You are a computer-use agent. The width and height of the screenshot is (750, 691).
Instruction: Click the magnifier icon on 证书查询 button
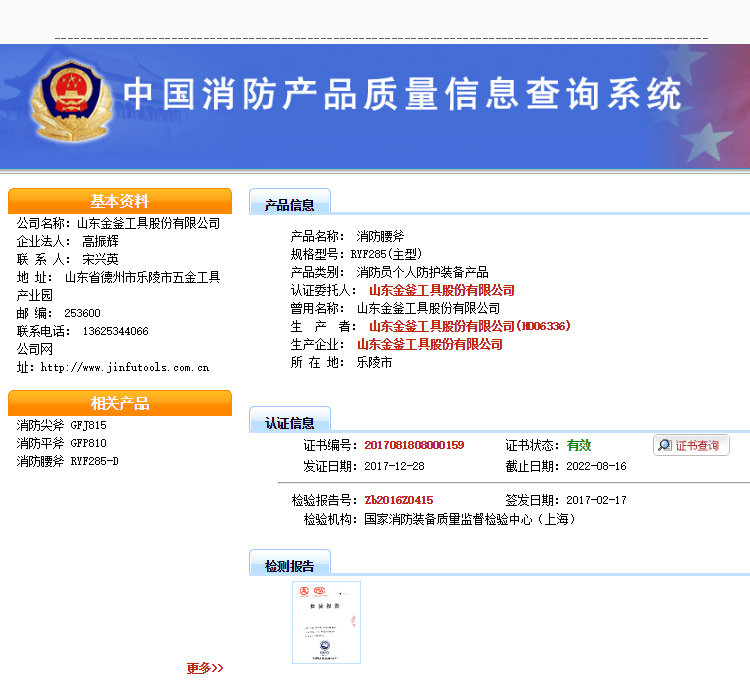(664, 445)
